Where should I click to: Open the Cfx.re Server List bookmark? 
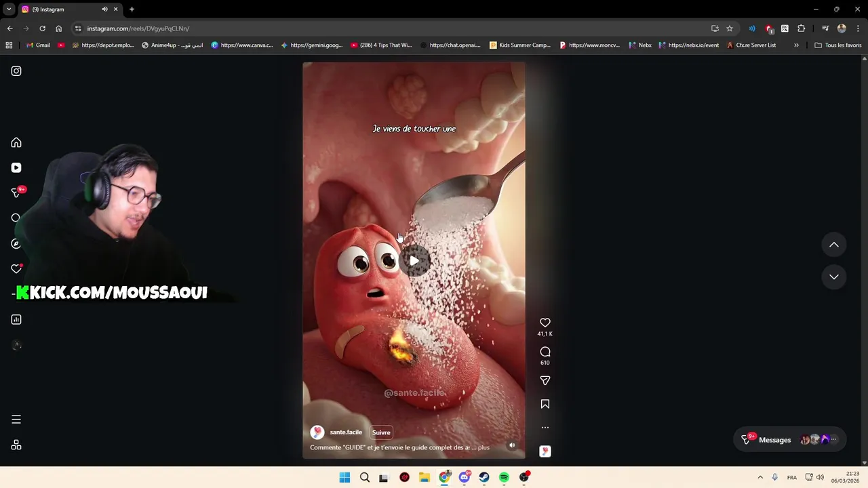(751, 45)
